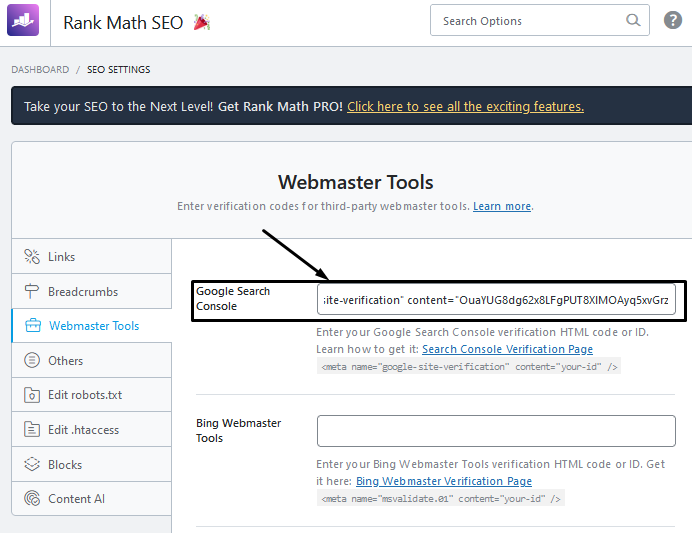Switch to the Others tab

(92, 360)
